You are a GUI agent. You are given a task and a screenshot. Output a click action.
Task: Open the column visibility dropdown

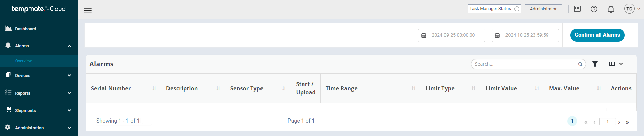[x=616, y=64]
